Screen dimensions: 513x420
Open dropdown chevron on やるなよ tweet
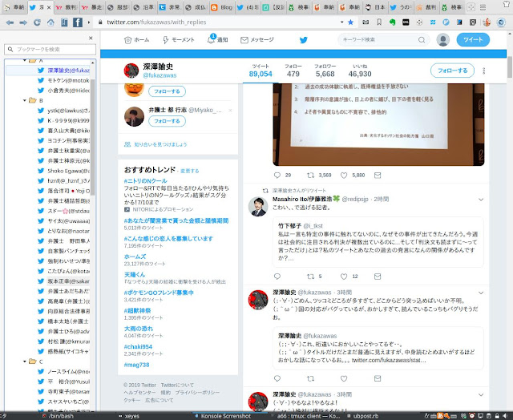[x=481, y=395]
